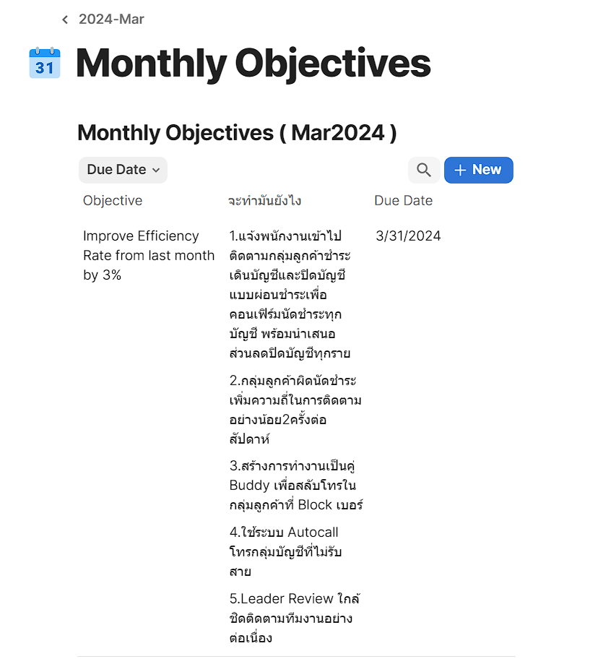Screen dimensions: 616x672
Task: Open the Due Date column header menu
Action: (x=403, y=201)
